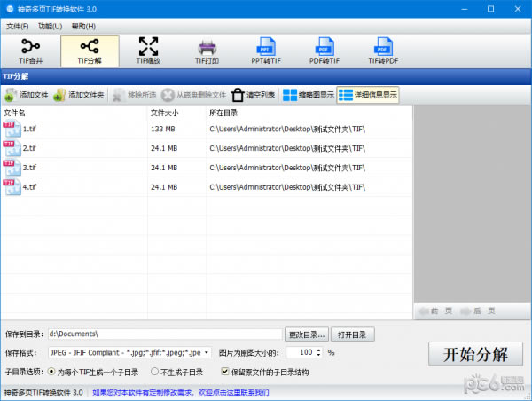The height and width of the screenshot is (401, 532).
Task: Open the TIF合并 merge tool
Action: click(31, 51)
